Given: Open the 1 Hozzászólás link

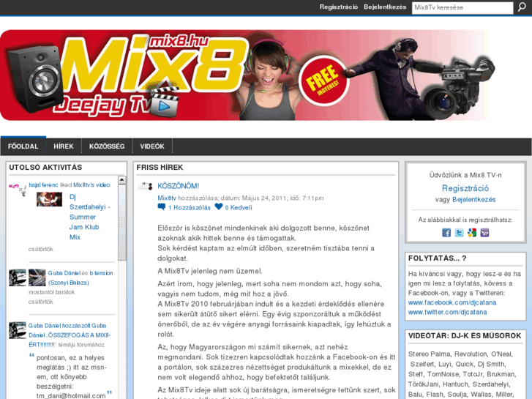Looking at the screenshot, I should click(190, 207).
